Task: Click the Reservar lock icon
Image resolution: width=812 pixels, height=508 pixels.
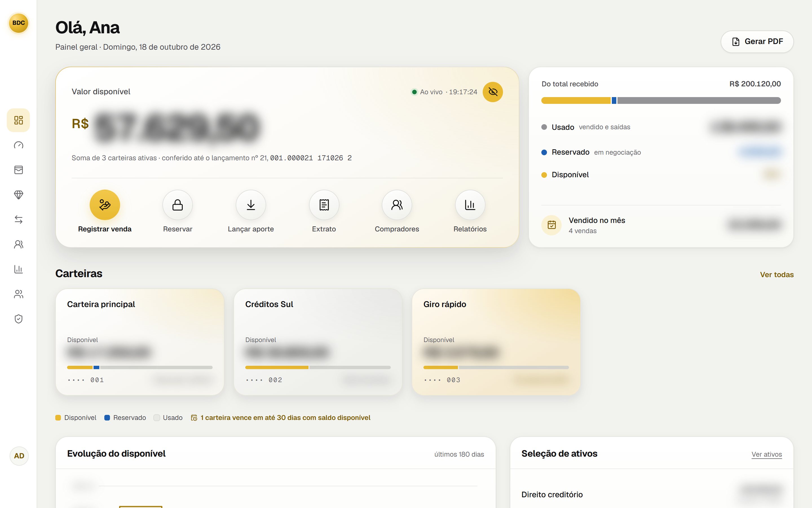Action: pyautogui.click(x=178, y=205)
